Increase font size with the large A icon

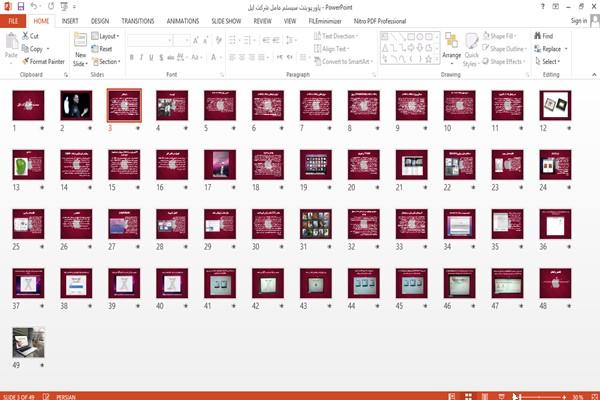(196, 40)
